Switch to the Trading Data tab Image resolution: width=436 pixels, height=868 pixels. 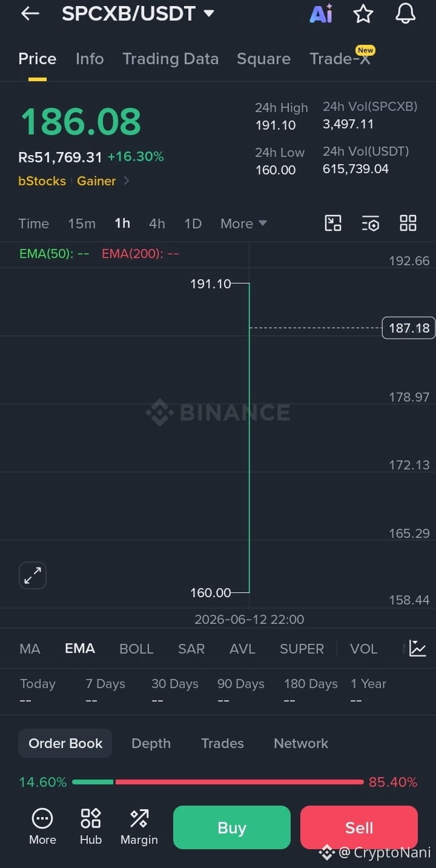pos(170,59)
